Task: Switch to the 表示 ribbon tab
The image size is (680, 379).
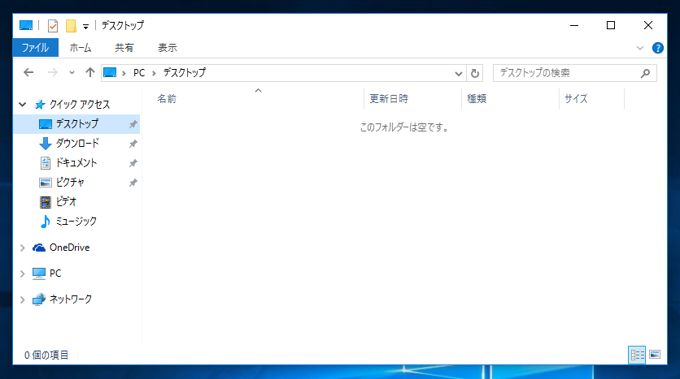Action: pyautogui.click(x=167, y=48)
